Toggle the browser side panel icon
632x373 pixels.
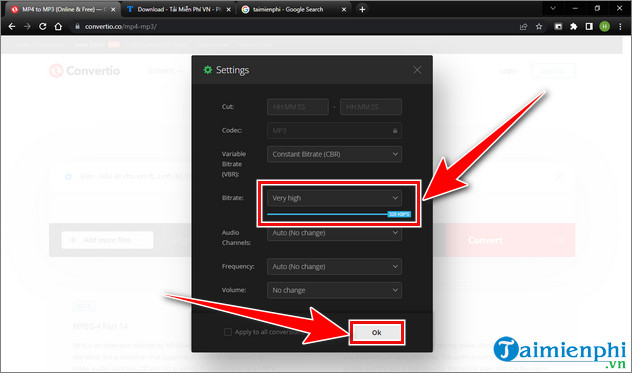[589, 27]
